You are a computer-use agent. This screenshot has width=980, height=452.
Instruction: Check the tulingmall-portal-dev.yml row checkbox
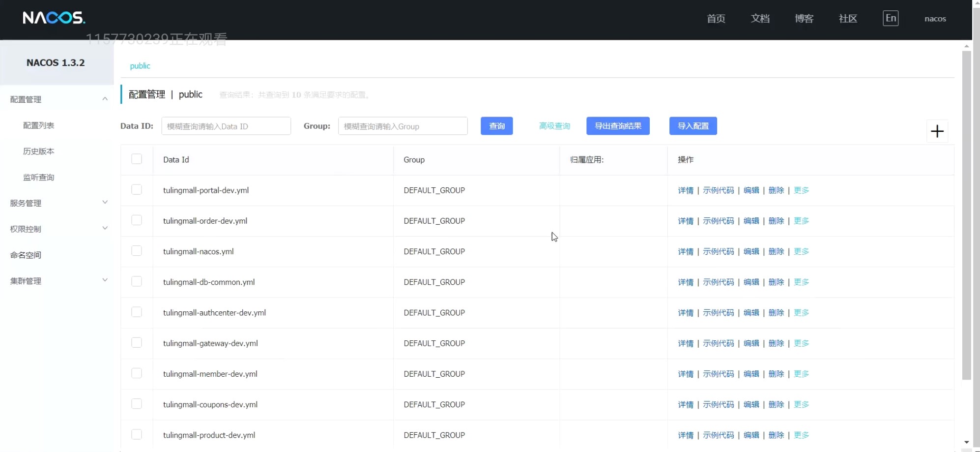point(137,189)
